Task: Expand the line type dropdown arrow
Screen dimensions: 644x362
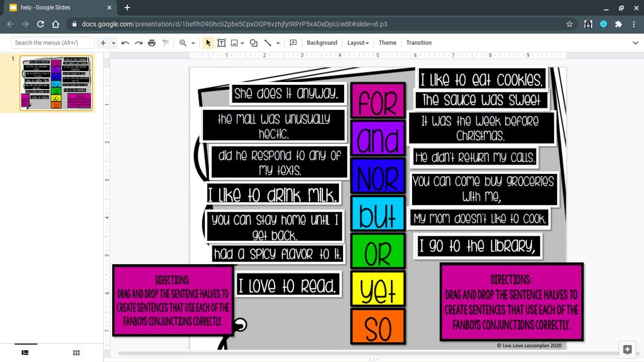Action: click(278, 43)
